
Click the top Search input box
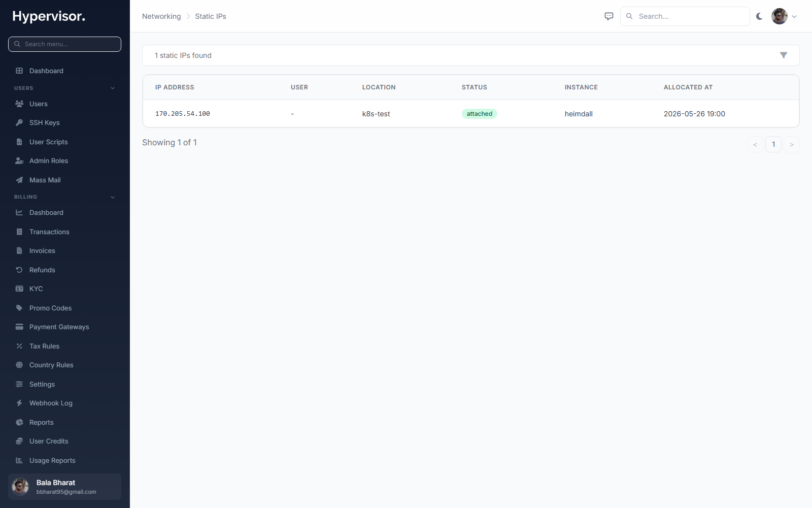(x=685, y=16)
